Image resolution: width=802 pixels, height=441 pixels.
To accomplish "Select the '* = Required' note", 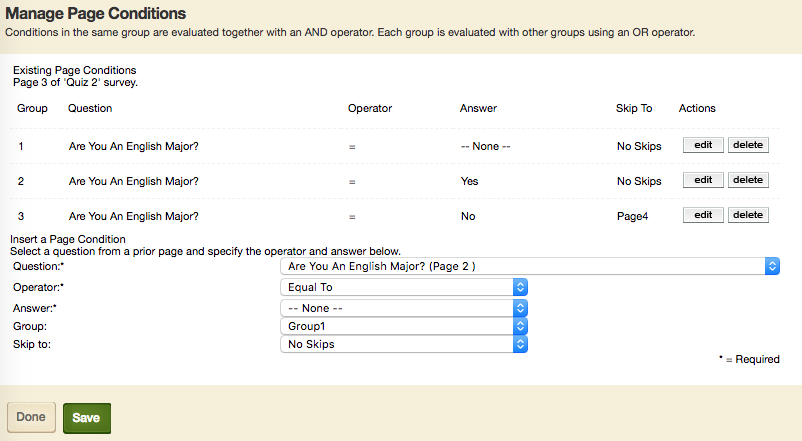I will point(749,359).
